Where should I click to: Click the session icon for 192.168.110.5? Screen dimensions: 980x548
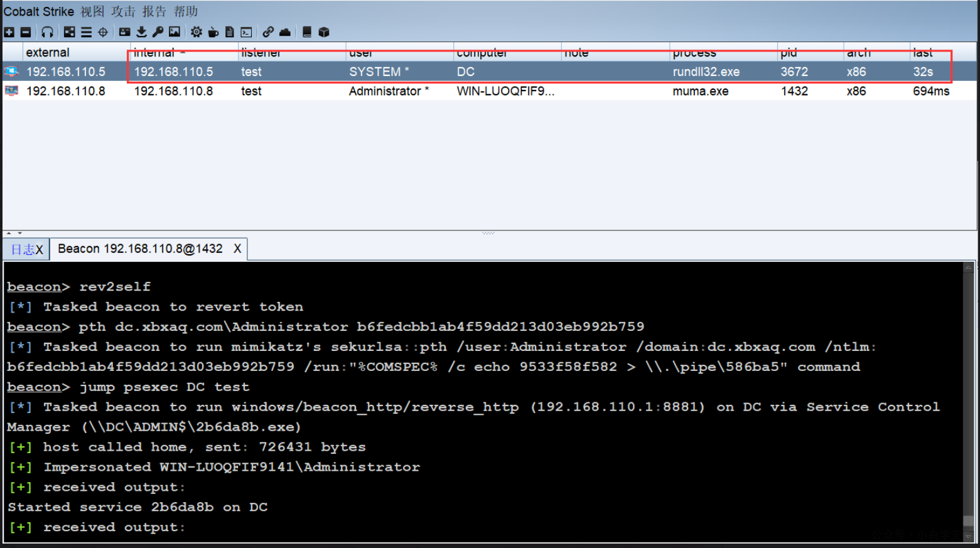[11, 72]
